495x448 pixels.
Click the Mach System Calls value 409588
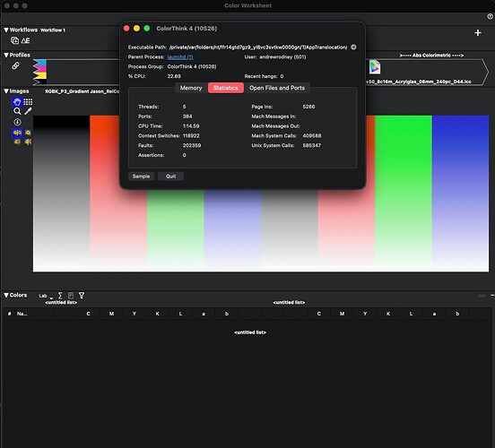tap(311, 136)
